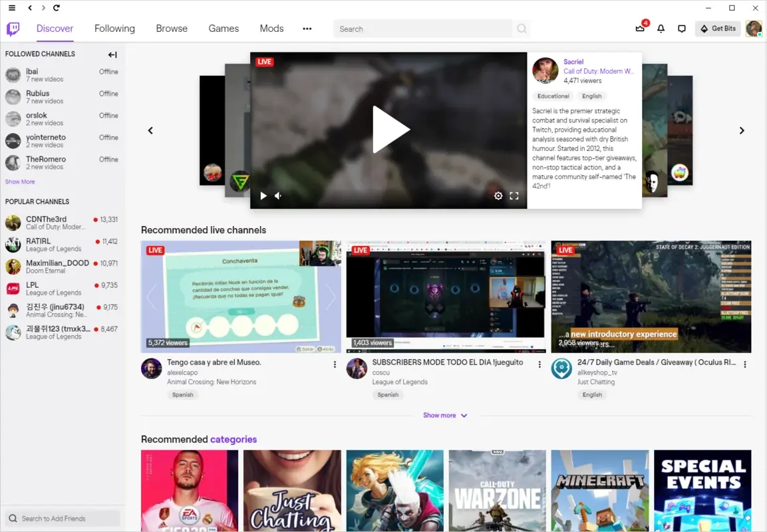
Task: Play the featured Sacriel stream
Action: [x=391, y=129]
